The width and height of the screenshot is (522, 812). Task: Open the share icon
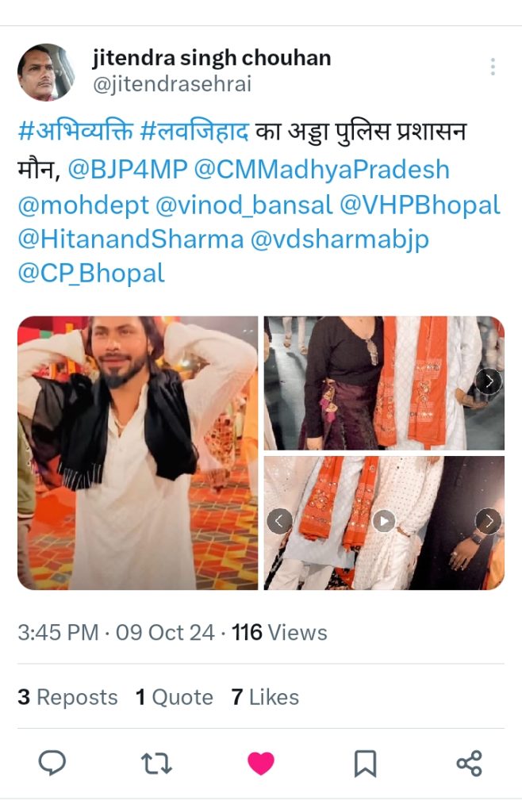click(469, 764)
